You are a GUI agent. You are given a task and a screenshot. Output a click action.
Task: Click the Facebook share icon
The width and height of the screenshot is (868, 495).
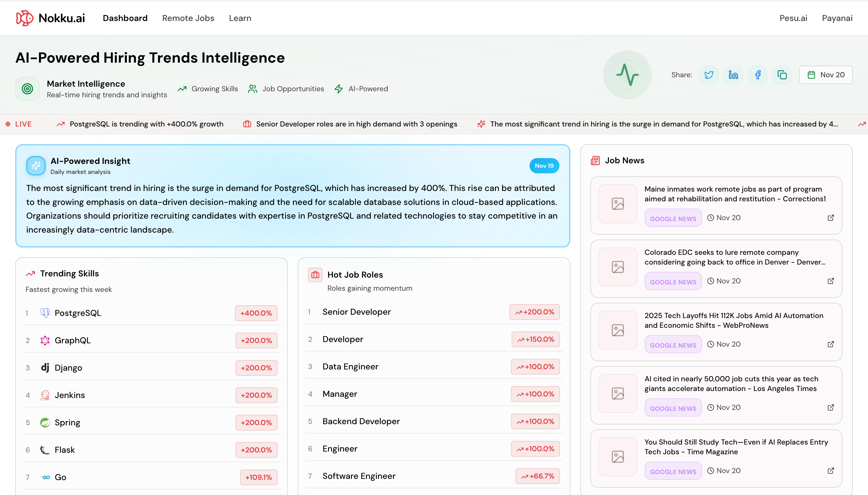[x=758, y=75]
